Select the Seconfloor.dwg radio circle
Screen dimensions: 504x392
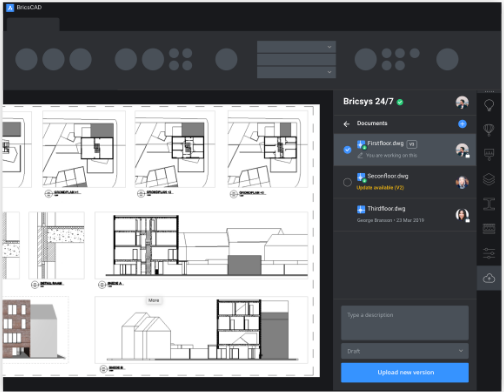(347, 182)
